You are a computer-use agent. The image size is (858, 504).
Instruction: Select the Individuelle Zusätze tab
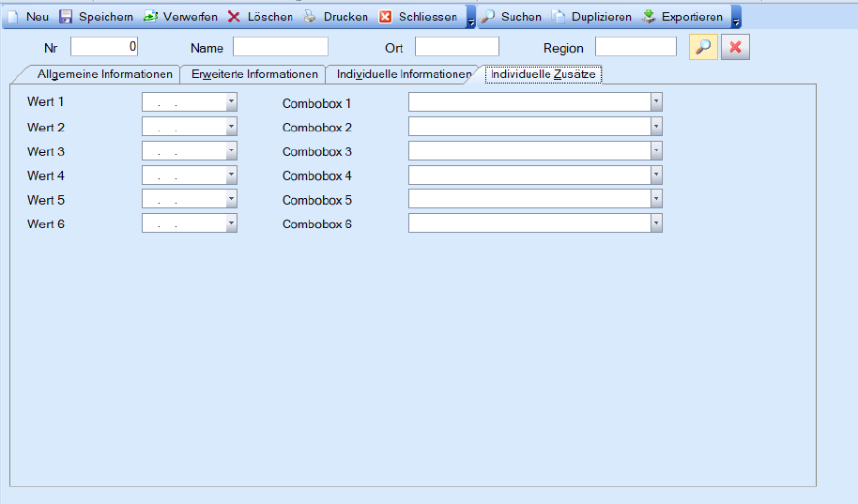pyautogui.click(x=543, y=74)
